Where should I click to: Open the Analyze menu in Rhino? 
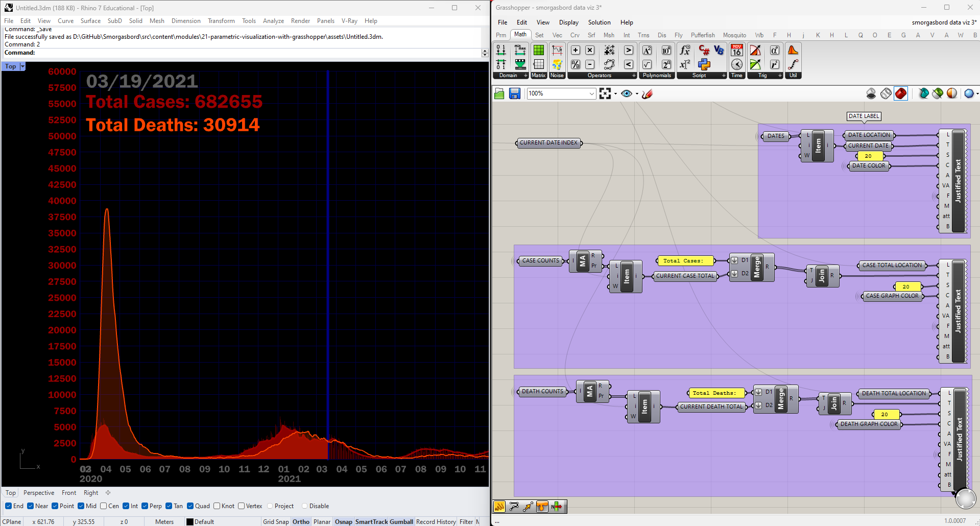(x=273, y=21)
